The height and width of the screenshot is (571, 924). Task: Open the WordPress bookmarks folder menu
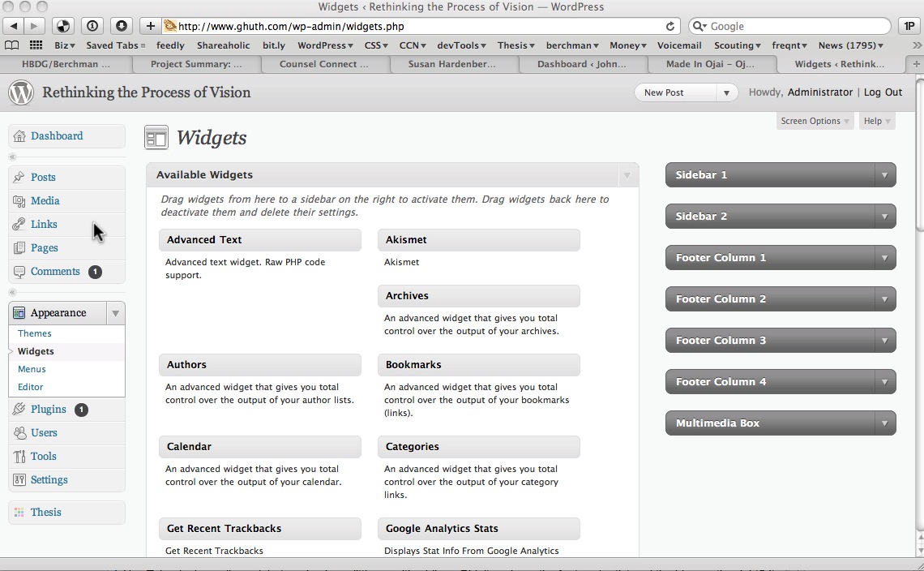click(x=325, y=45)
